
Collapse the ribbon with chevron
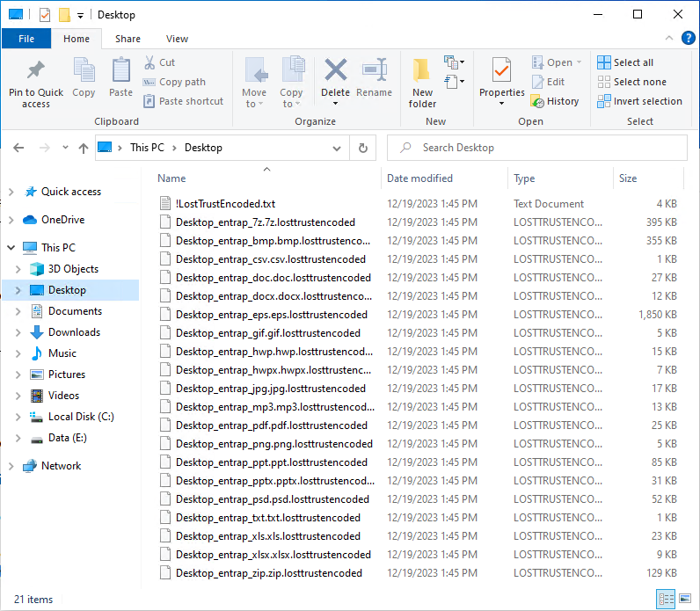(668, 39)
